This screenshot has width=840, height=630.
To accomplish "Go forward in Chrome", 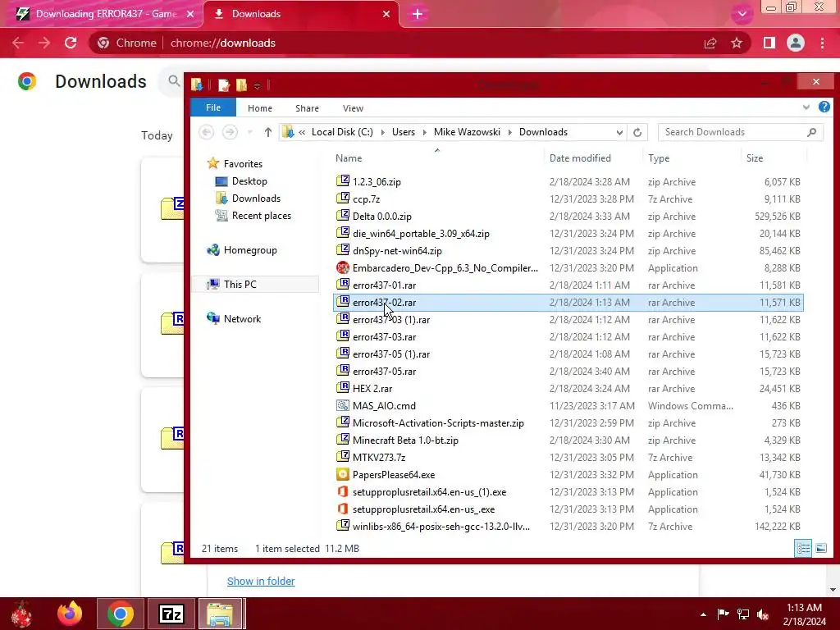I will (x=44, y=43).
